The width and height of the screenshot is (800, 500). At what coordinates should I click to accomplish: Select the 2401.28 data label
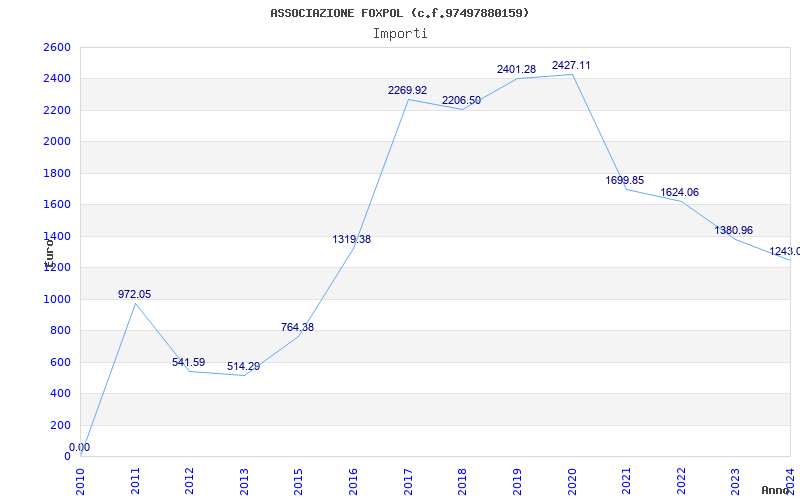click(516, 69)
